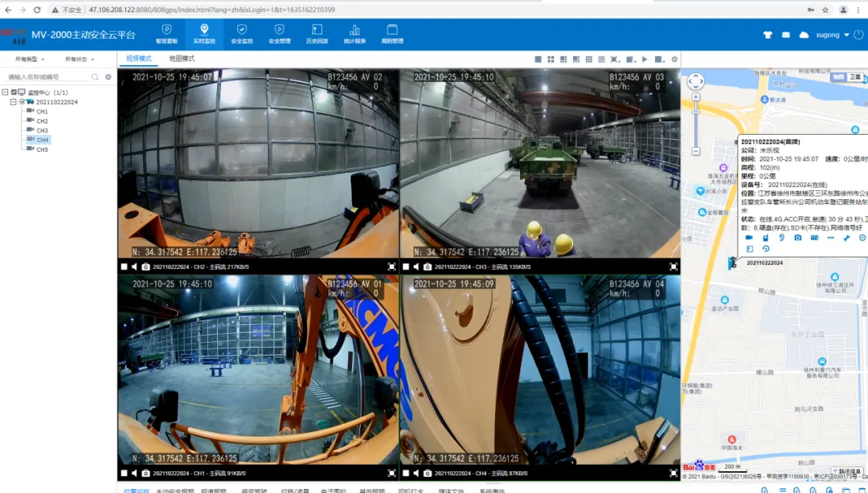
Task: Expand the CH1 video to fullscreen
Action: pyautogui.click(x=391, y=474)
